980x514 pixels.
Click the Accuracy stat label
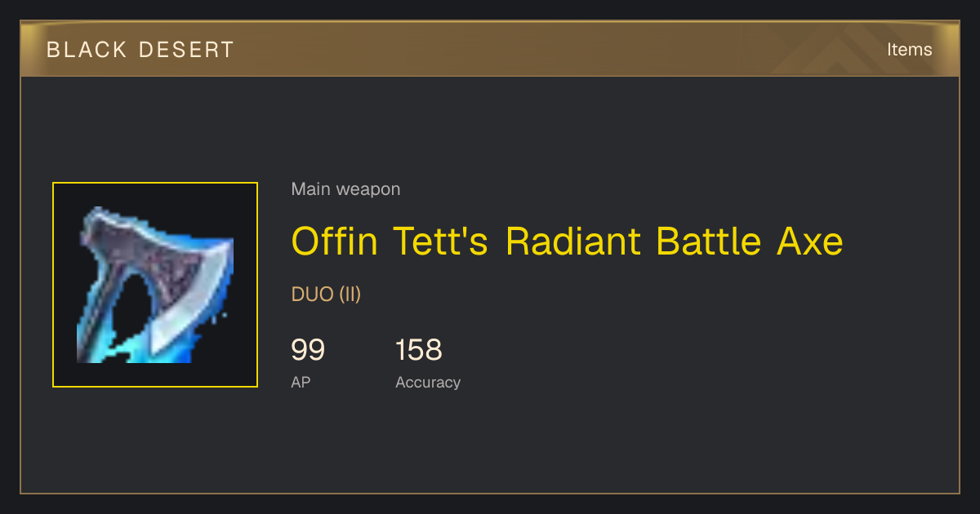[428, 382]
